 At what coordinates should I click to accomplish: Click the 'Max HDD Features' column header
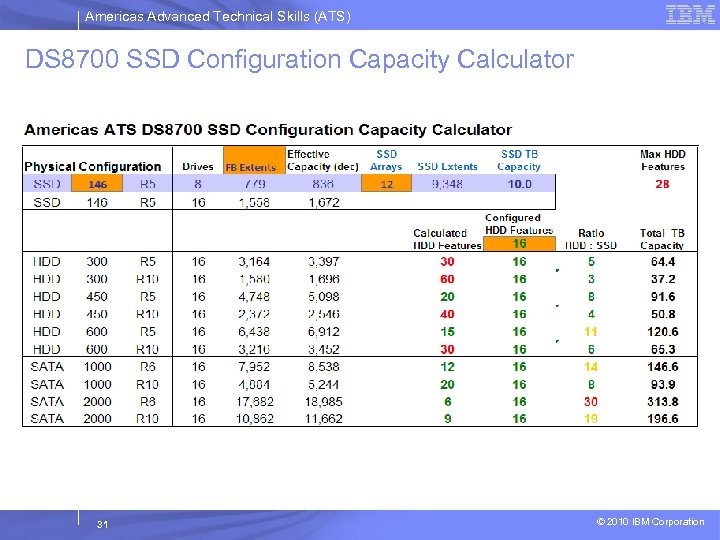tap(663, 160)
